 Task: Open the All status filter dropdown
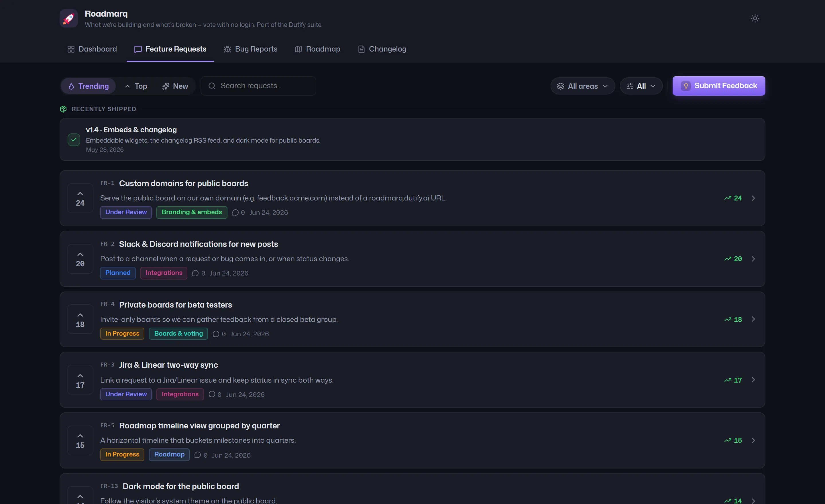641,86
